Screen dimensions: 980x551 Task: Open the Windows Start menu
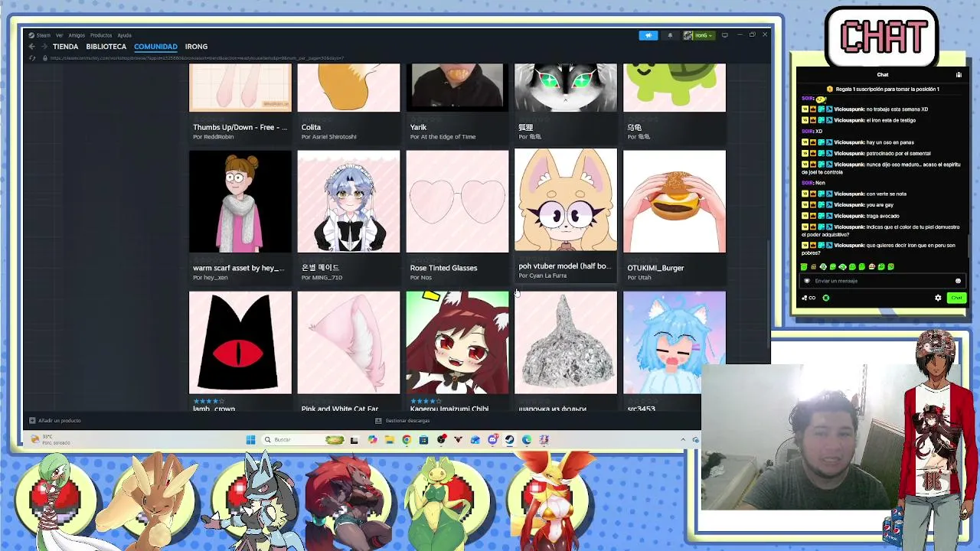(x=250, y=439)
